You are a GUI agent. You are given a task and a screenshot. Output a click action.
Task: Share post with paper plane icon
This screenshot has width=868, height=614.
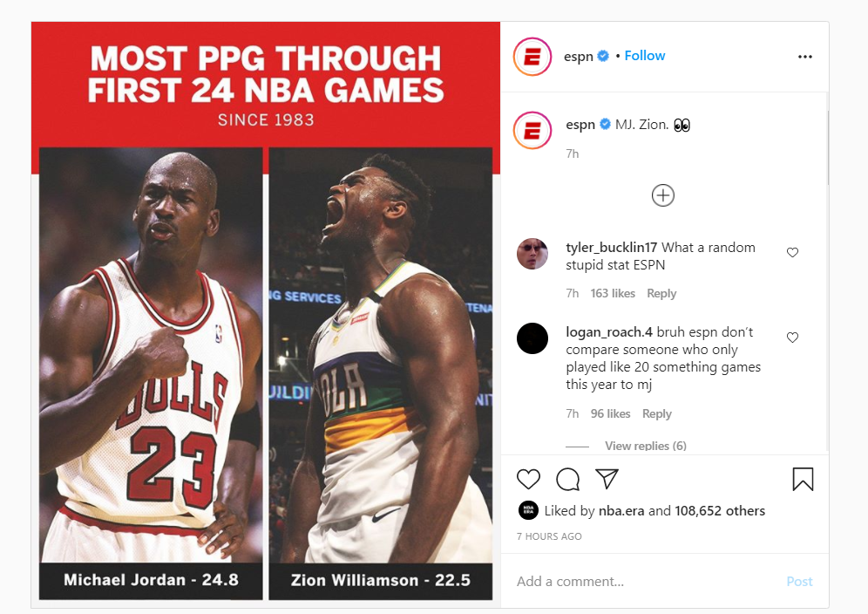(607, 479)
